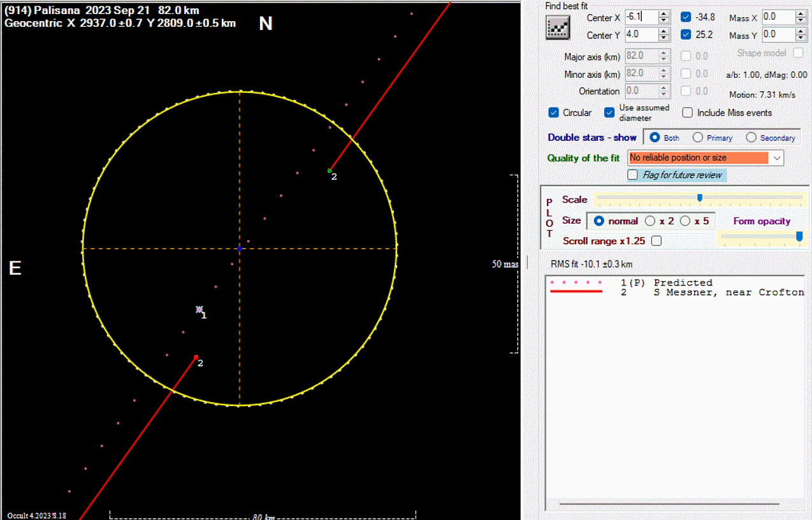
Task: Toggle the Center X fit checkbox beside -34.8
Action: pyautogui.click(x=686, y=17)
